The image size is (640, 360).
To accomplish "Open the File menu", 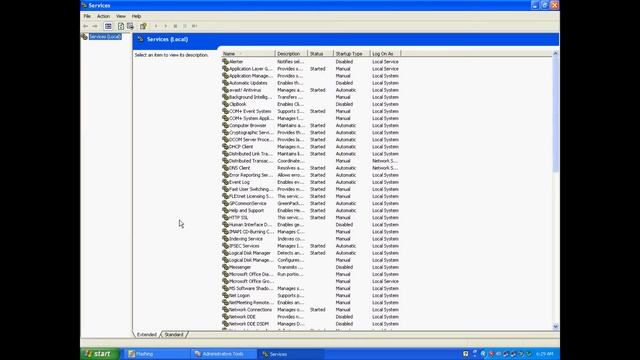I will pos(87,16).
